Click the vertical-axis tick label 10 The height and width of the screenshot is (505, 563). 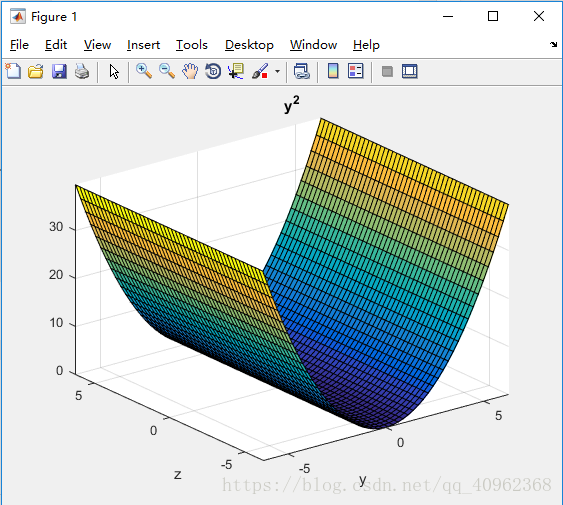click(56, 323)
